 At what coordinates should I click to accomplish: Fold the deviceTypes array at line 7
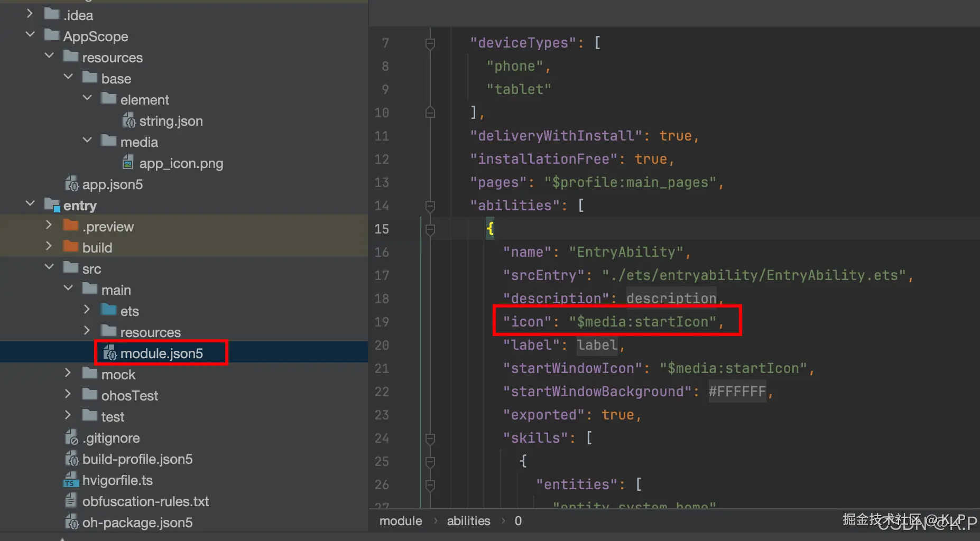tap(430, 43)
